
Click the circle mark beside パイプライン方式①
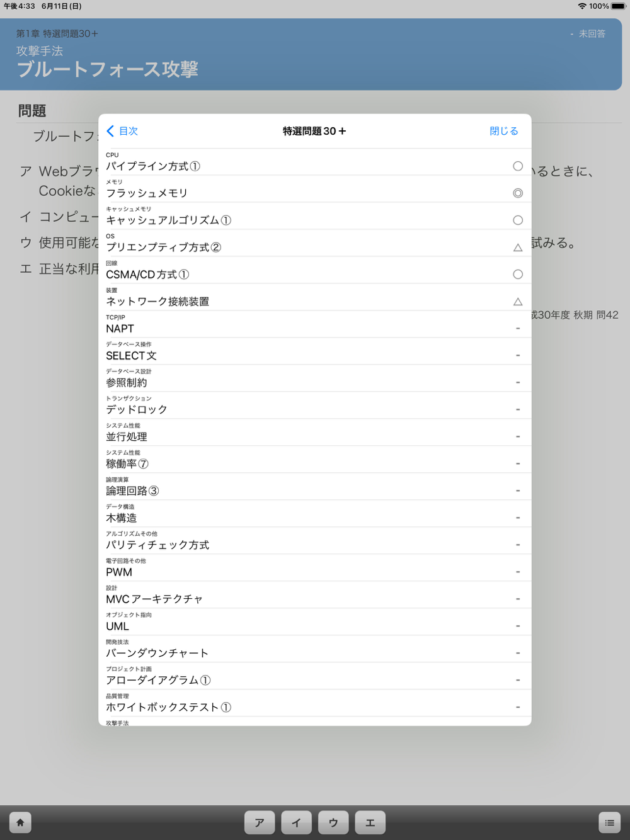point(518,166)
